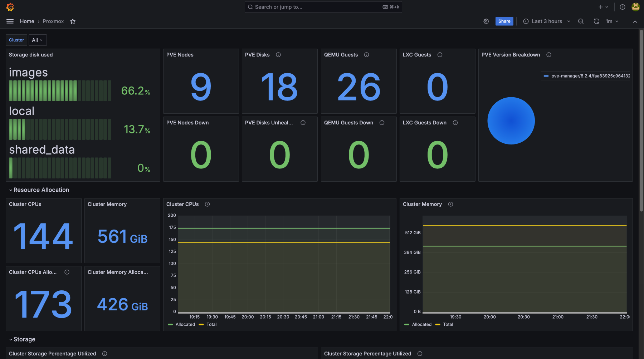Screen dimensions: 644x359
Task: Toggle Allocated series in Cluster CPUs legend
Action: pos(185,324)
